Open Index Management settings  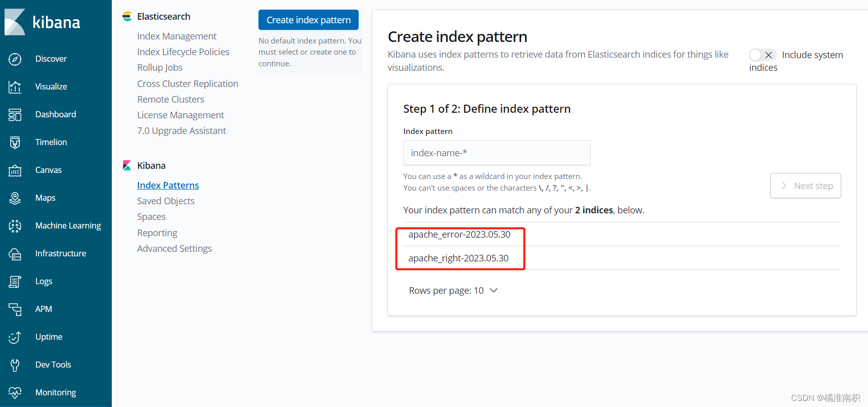pyautogui.click(x=177, y=36)
